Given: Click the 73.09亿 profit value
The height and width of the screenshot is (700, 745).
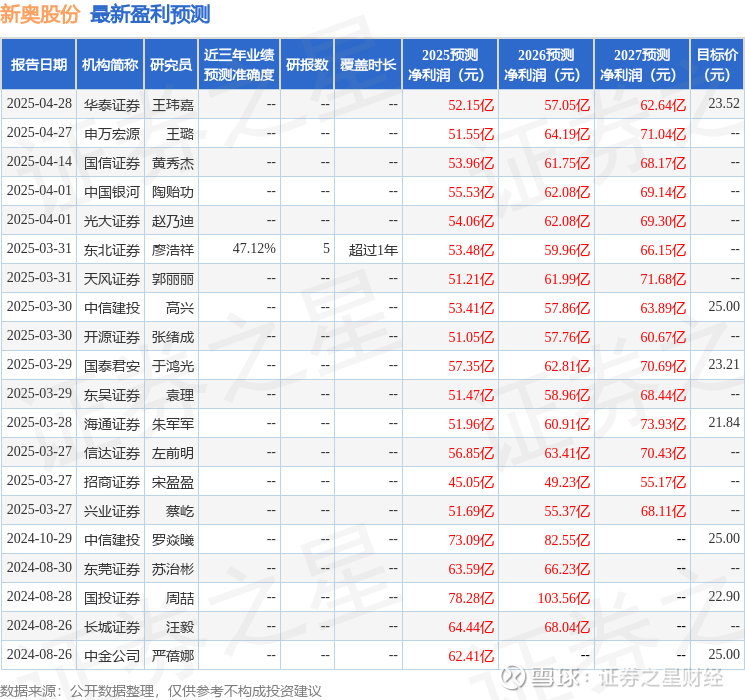Looking at the screenshot, I should click(x=471, y=540).
